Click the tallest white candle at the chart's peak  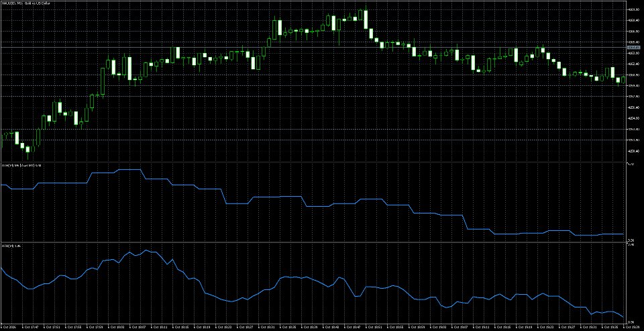pos(365,19)
